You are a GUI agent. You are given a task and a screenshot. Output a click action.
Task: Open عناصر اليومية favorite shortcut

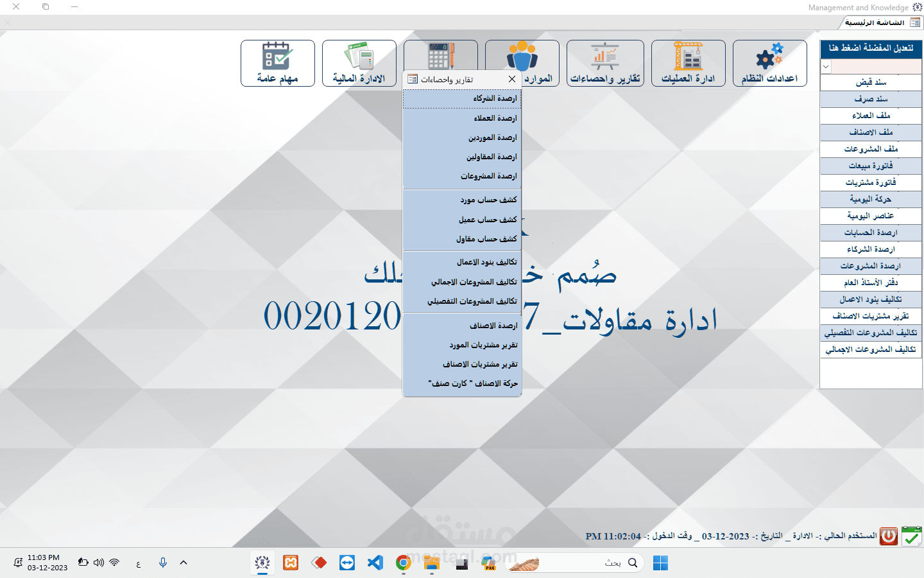click(871, 216)
